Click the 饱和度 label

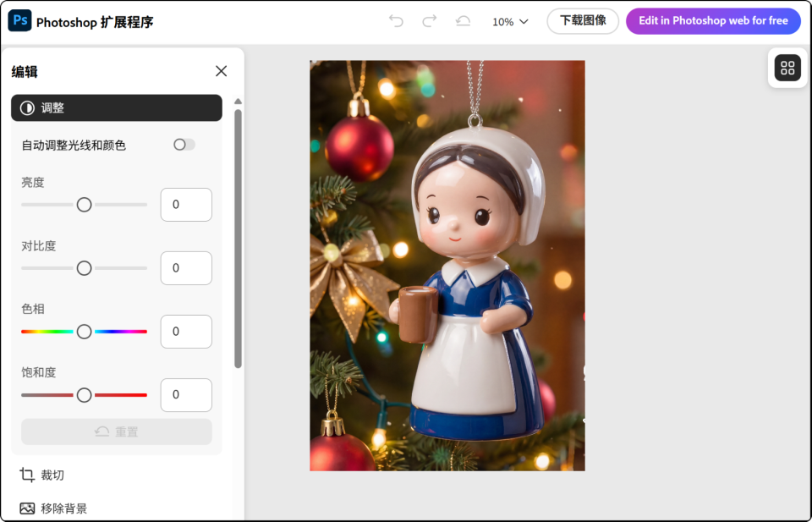coord(38,372)
